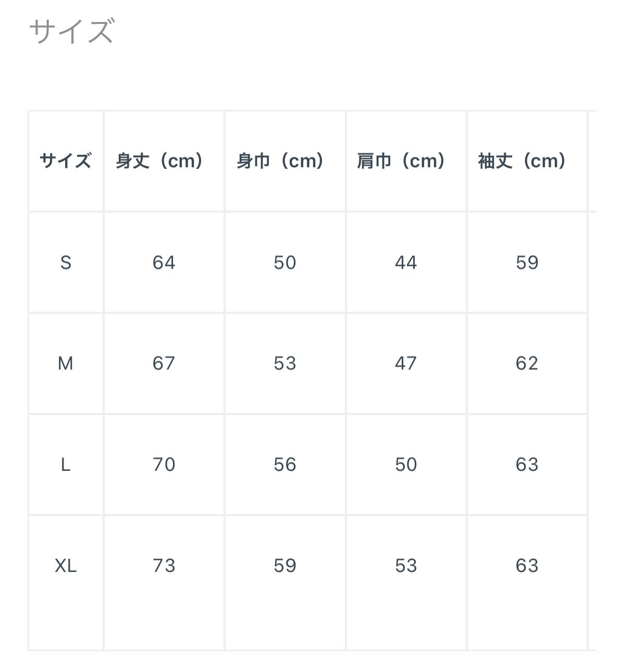Click the サイズ column header cell
621x672 pixels.
tap(66, 161)
